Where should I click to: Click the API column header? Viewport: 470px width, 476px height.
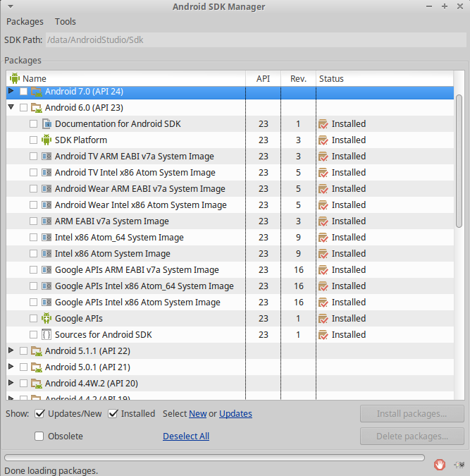click(263, 78)
